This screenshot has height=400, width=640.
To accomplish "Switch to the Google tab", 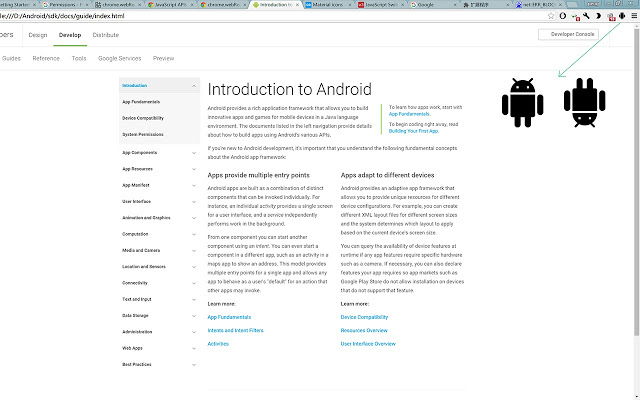I will pos(433,5).
